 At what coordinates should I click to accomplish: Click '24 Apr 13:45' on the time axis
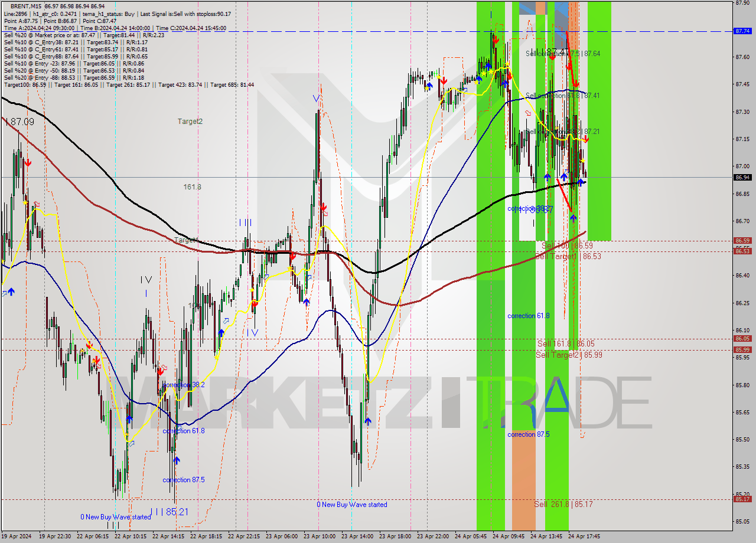[x=547, y=537]
